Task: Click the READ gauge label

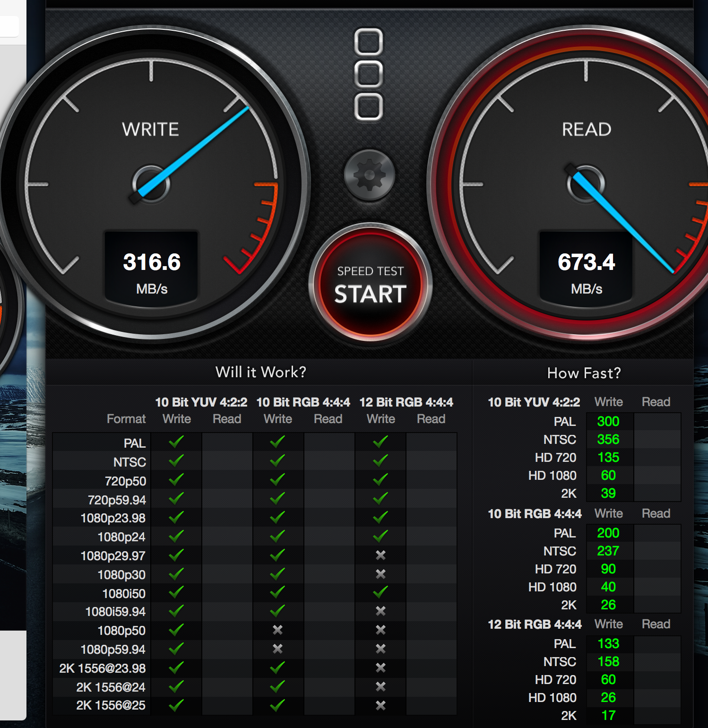Action: click(587, 129)
